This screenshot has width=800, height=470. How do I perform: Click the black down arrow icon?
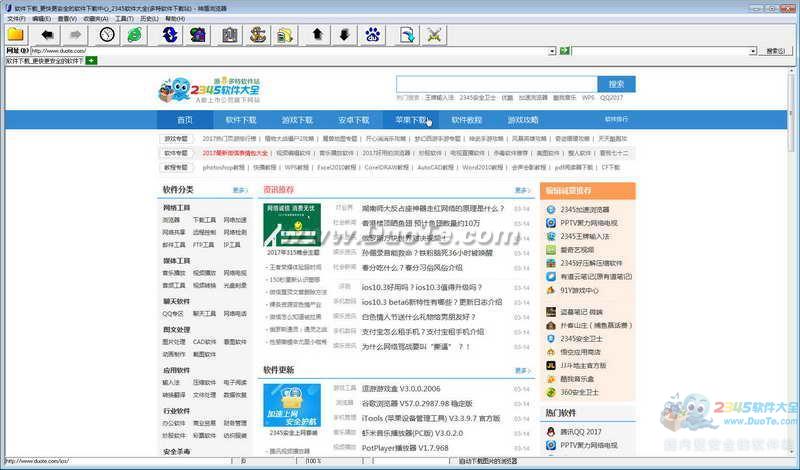(x=344, y=35)
